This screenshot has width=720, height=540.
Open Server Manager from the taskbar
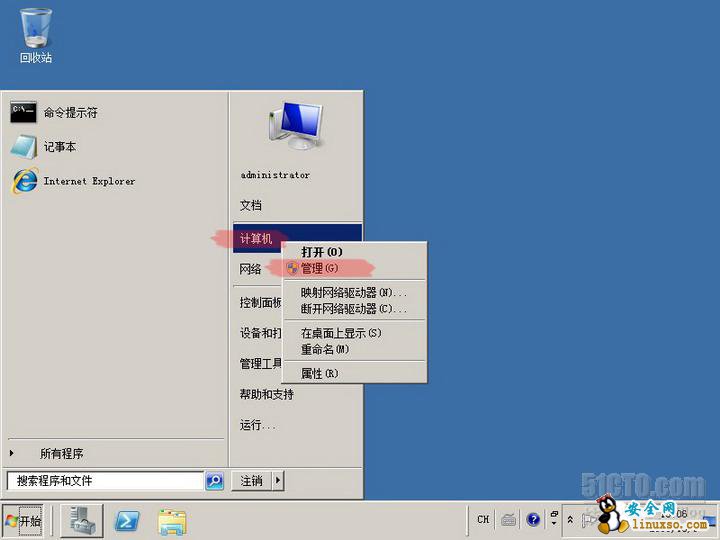(82, 521)
